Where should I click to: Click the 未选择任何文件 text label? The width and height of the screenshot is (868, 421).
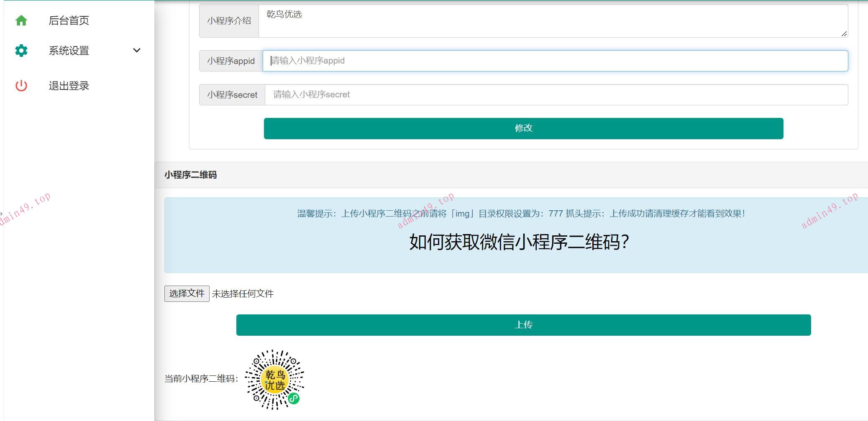pyautogui.click(x=243, y=293)
